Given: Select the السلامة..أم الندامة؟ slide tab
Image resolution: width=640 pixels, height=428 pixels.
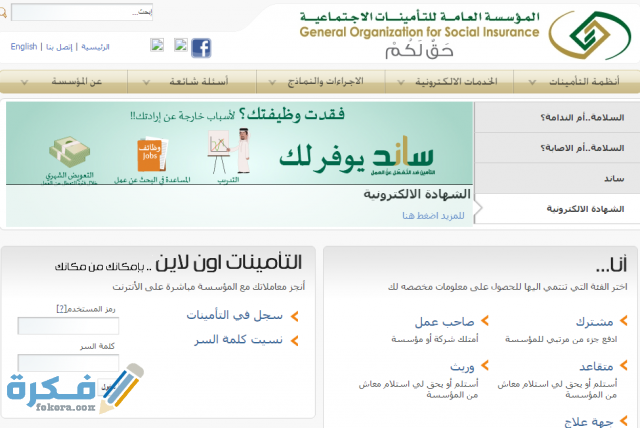Looking at the screenshot, I should tap(557, 118).
